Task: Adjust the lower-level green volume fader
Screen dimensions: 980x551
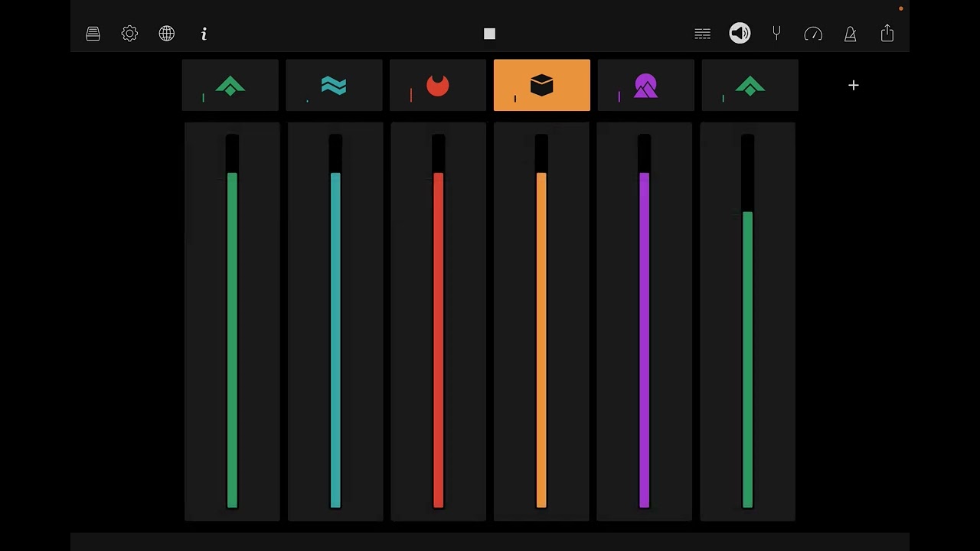Action: pos(747,321)
